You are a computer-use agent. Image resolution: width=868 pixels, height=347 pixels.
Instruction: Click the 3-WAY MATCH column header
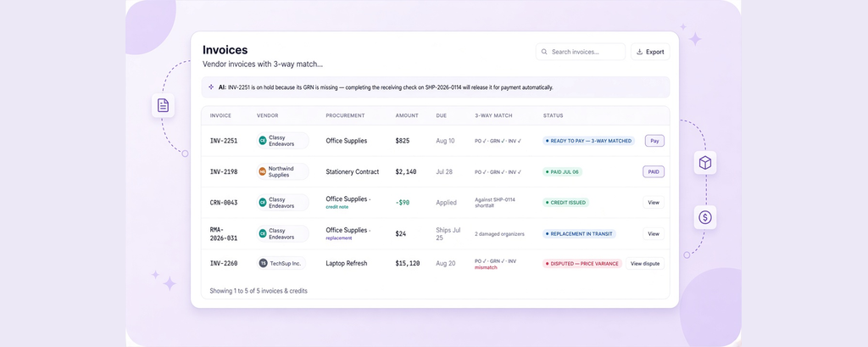coord(493,116)
